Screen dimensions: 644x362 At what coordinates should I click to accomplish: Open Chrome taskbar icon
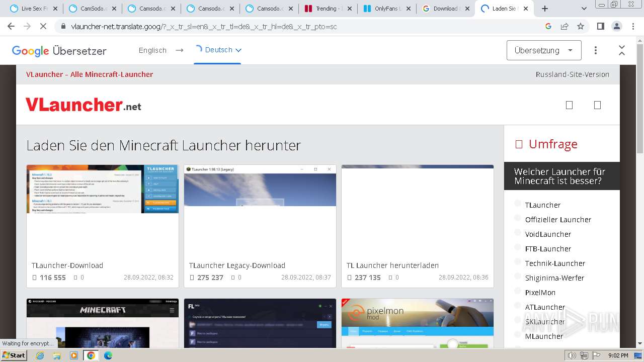[91, 355]
